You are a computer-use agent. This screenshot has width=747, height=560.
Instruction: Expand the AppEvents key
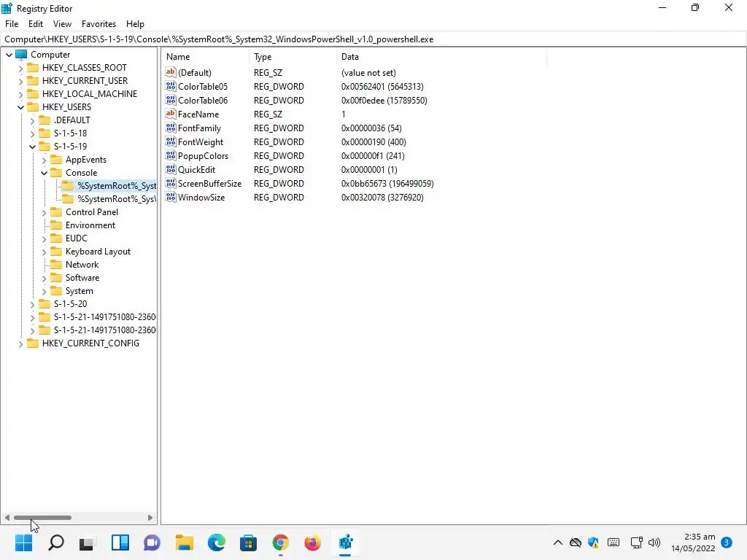44,160
